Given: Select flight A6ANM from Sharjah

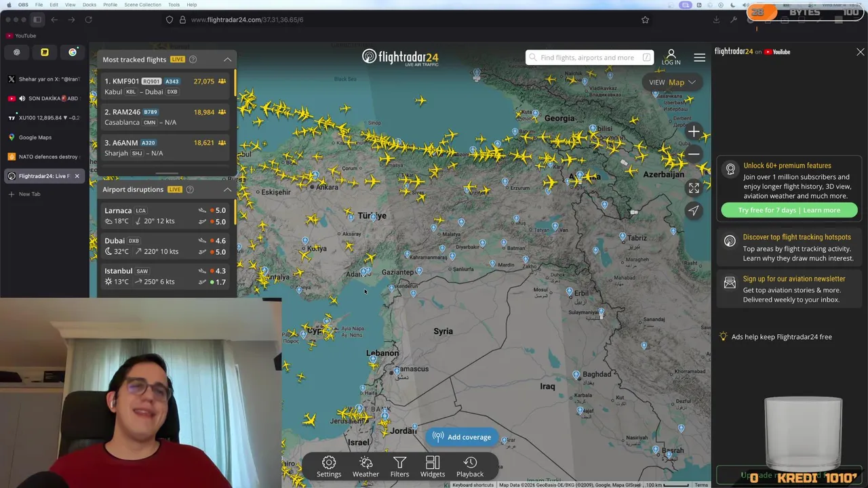Looking at the screenshot, I should click(x=165, y=148).
